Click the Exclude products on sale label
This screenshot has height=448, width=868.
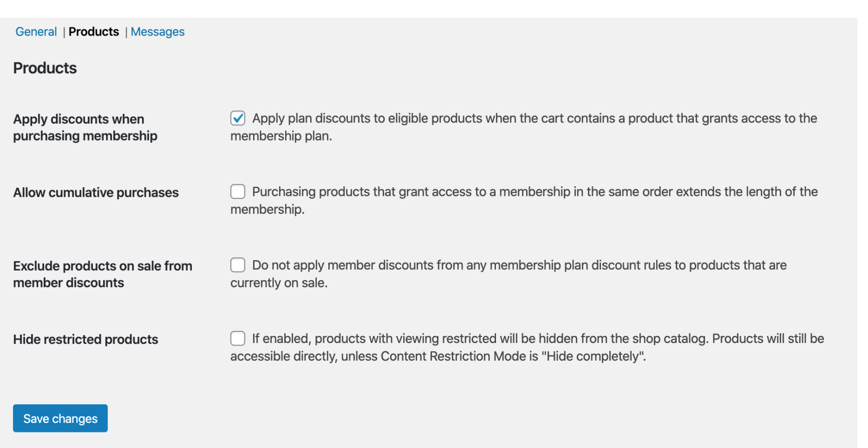[102, 274]
